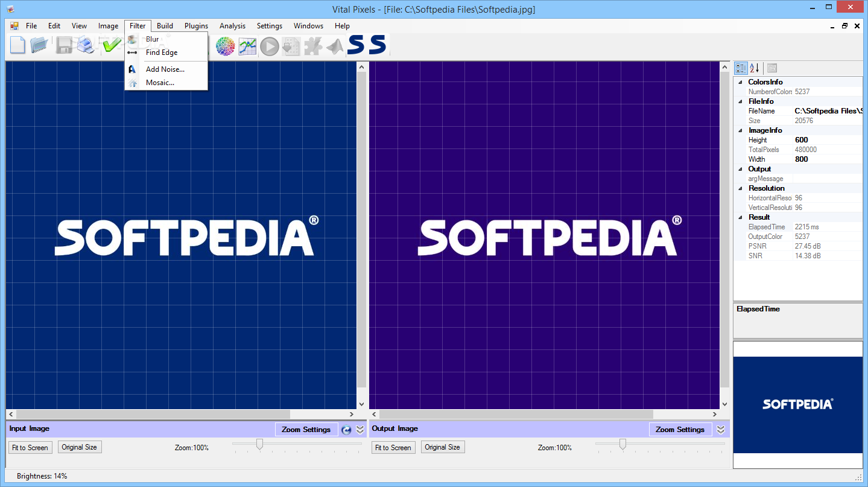Click the Input Image zoom slider handle
Screen dimensions: 868x487
pyautogui.click(x=259, y=445)
